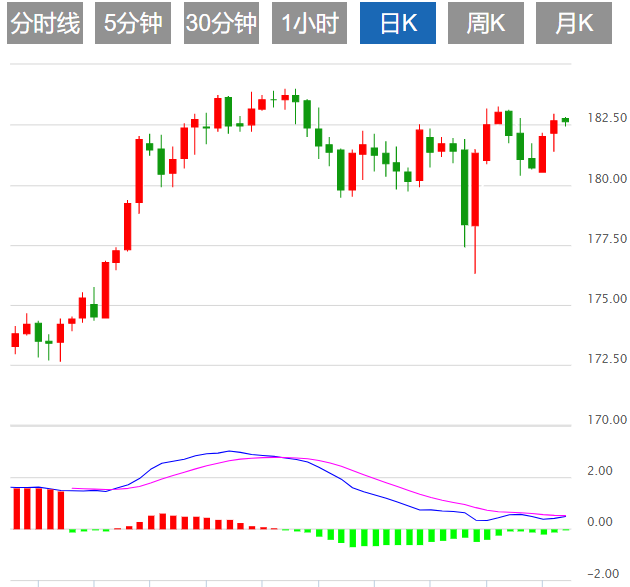630x587 pixels.
Task: Click the MACD -2.00 axis label
Action: [603, 573]
